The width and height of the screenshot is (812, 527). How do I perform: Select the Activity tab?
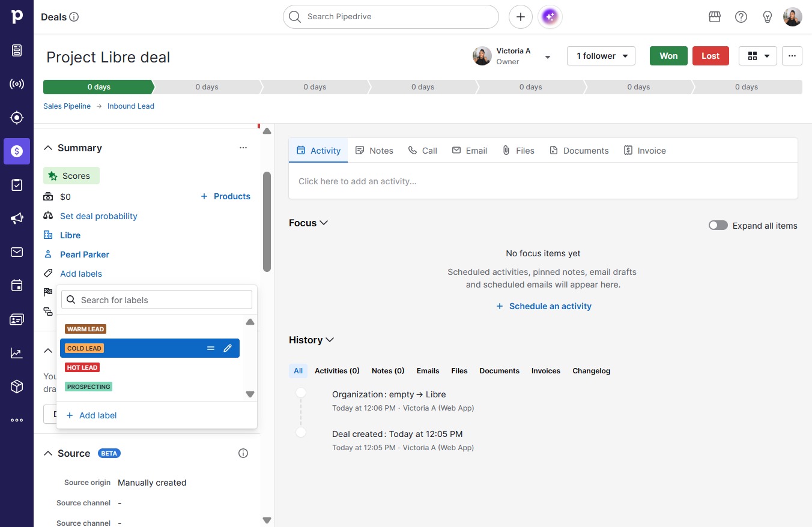[318, 151]
